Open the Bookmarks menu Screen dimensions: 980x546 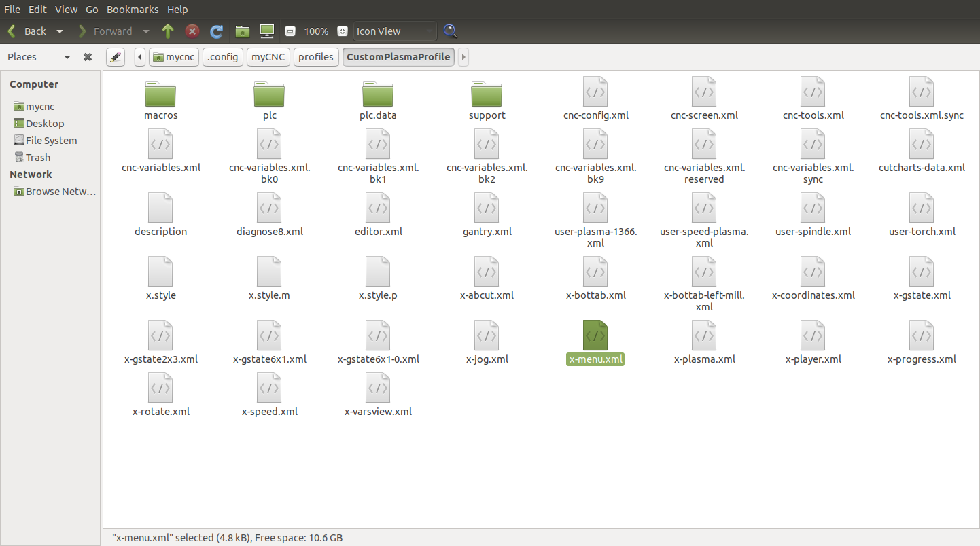pyautogui.click(x=133, y=10)
